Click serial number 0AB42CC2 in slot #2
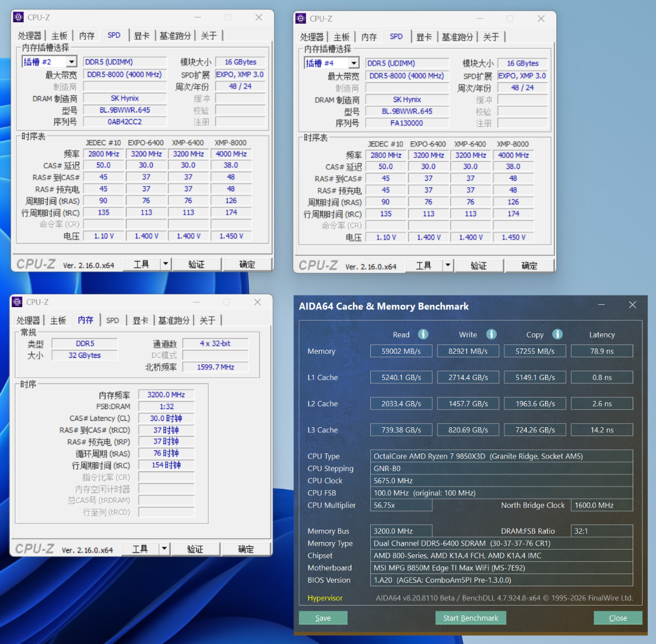This screenshot has height=644, width=656. [125, 122]
